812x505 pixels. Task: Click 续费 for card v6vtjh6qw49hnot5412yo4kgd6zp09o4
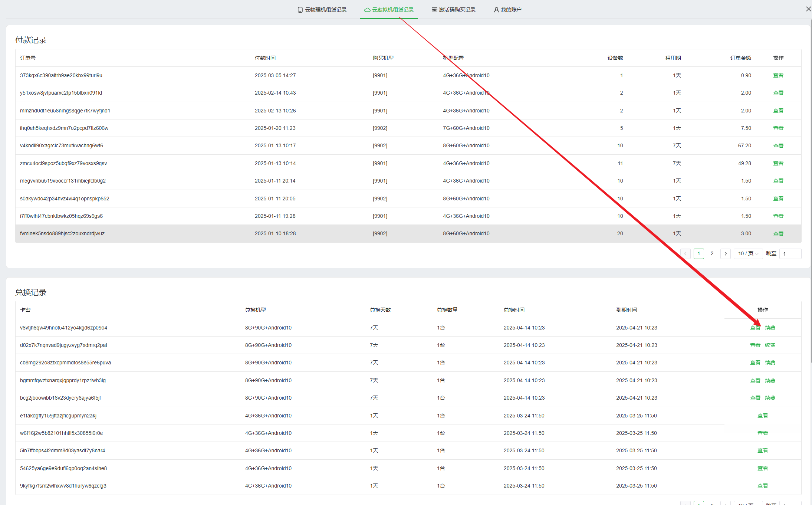(x=770, y=328)
